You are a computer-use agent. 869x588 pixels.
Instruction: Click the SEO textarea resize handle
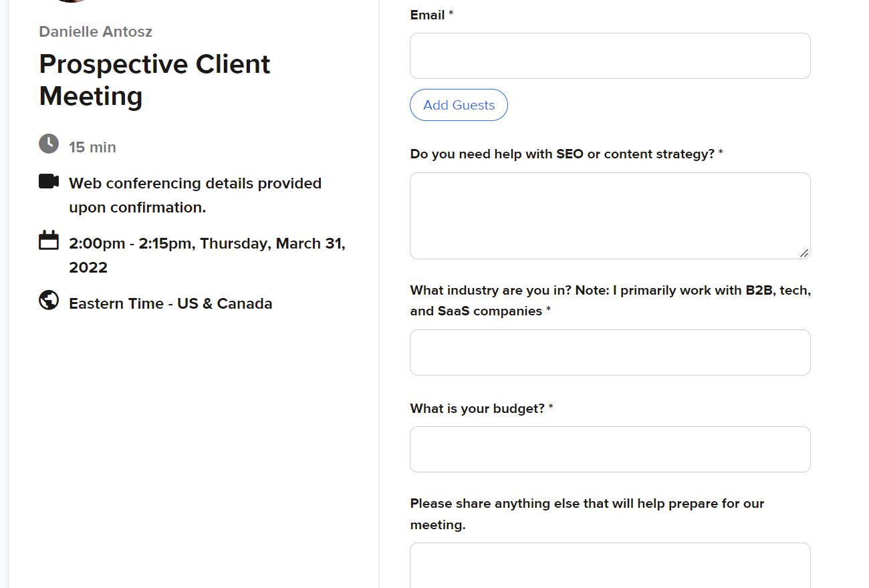click(x=804, y=253)
